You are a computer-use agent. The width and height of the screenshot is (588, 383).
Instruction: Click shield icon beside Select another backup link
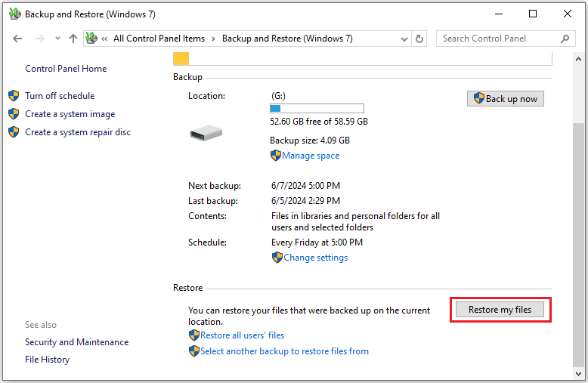pyautogui.click(x=194, y=351)
